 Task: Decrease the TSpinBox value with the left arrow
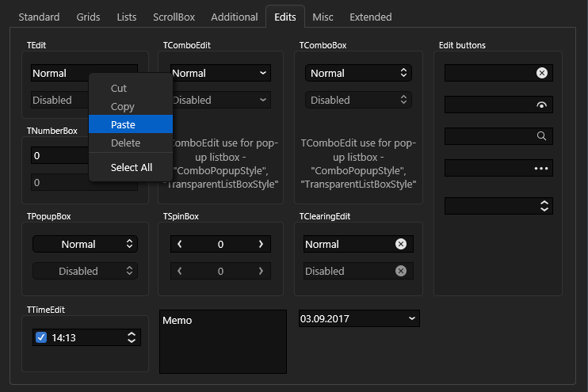point(180,244)
